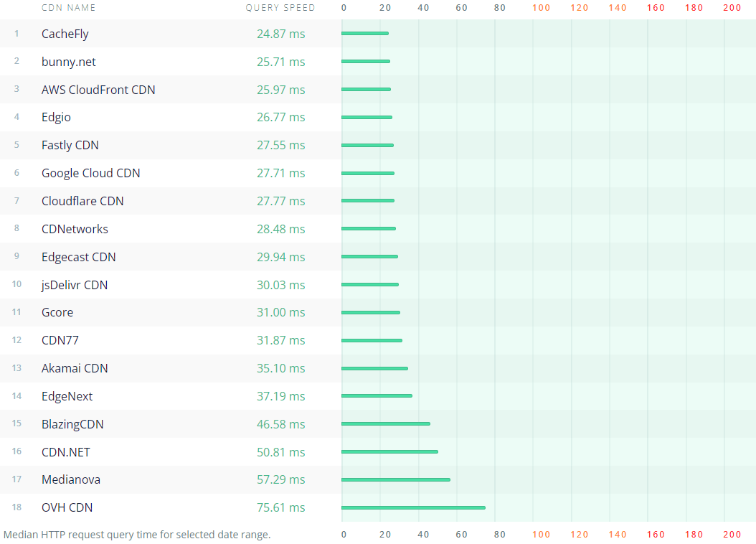The height and width of the screenshot is (544, 756).
Task: Click the 26.77 ms value
Action: [x=281, y=117]
